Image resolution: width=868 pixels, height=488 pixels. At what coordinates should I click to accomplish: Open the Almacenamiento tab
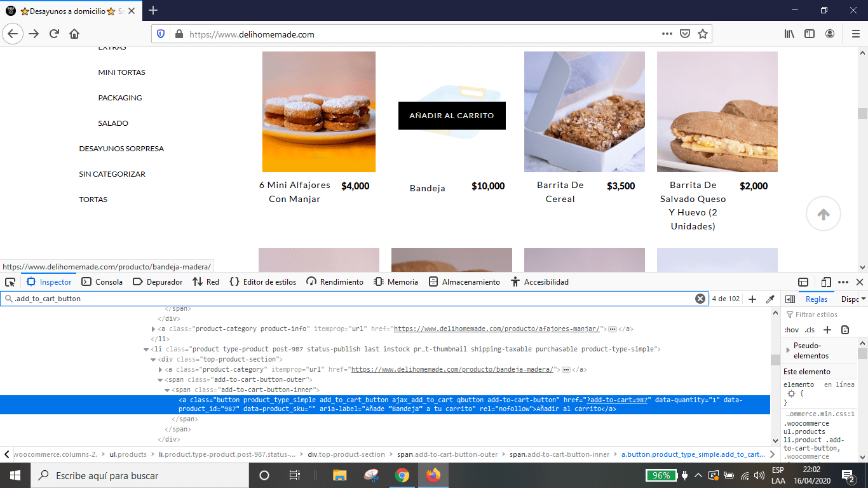(465, 282)
